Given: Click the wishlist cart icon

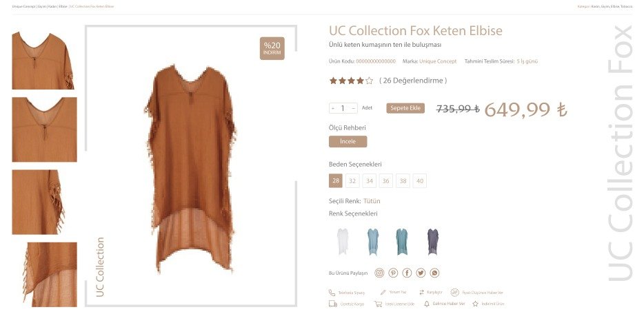Looking at the screenshot, I should 379,304.
